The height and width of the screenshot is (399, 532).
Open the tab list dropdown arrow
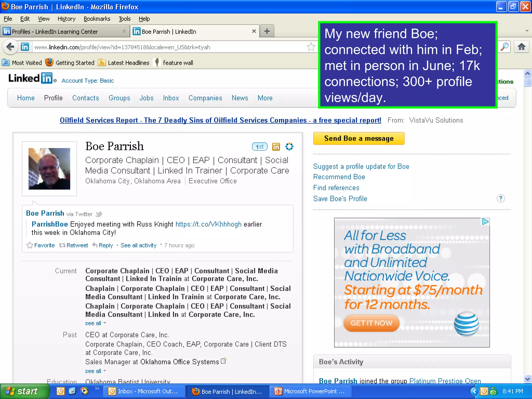coord(527,31)
